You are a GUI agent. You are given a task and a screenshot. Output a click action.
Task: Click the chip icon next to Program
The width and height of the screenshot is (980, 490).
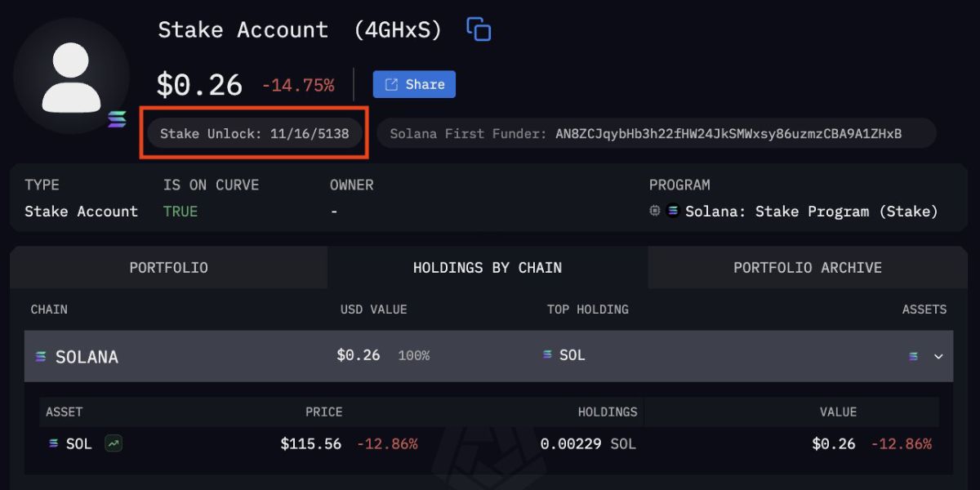click(x=655, y=211)
